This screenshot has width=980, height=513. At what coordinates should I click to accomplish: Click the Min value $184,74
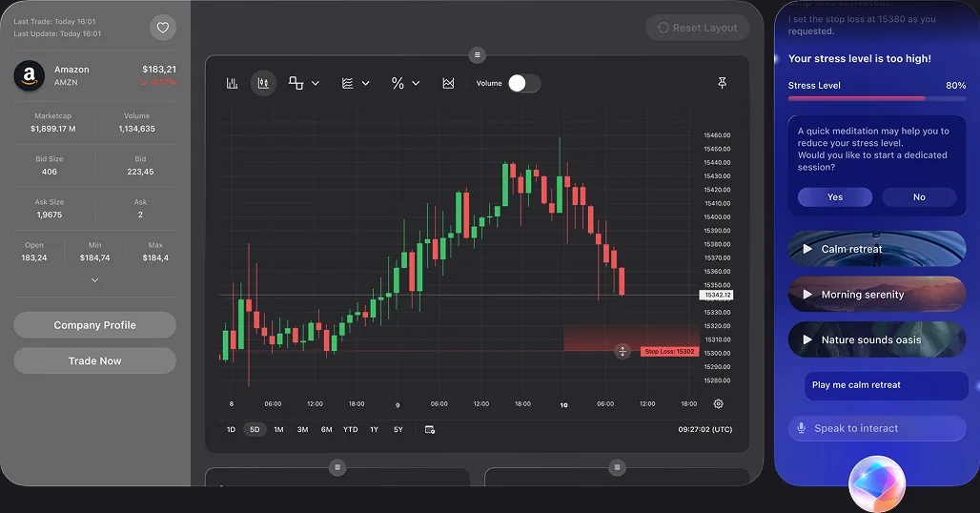[95, 258]
